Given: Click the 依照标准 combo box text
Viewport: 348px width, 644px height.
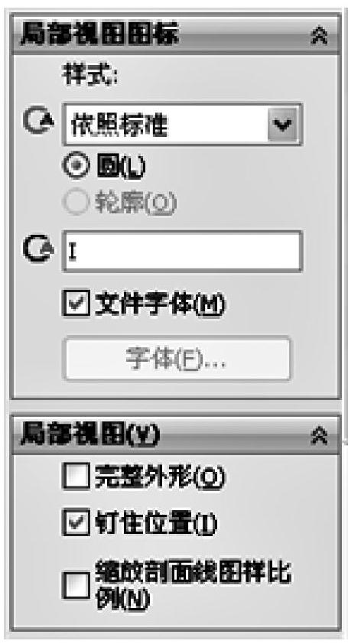Looking at the screenshot, I should 119,125.
